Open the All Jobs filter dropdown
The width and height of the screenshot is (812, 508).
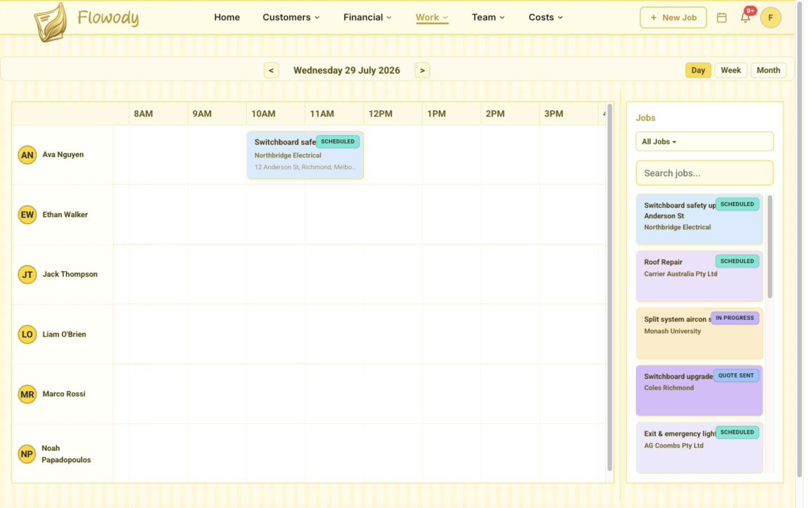705,142
